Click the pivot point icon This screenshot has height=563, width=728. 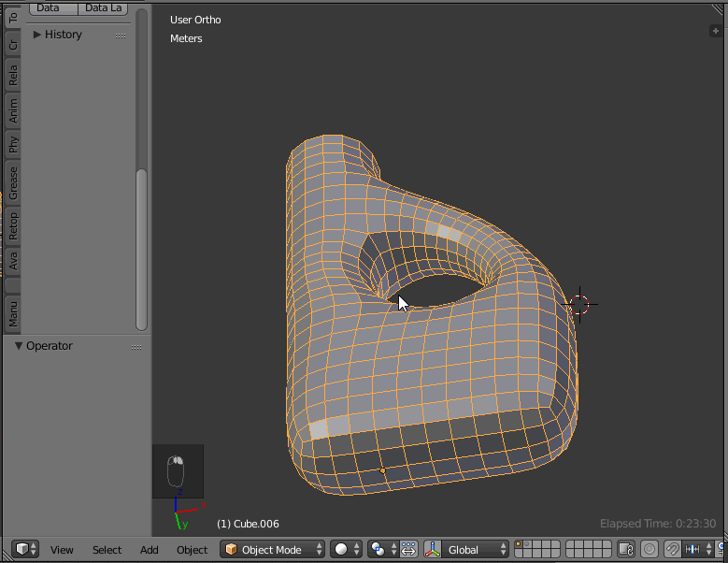(378, 550)
